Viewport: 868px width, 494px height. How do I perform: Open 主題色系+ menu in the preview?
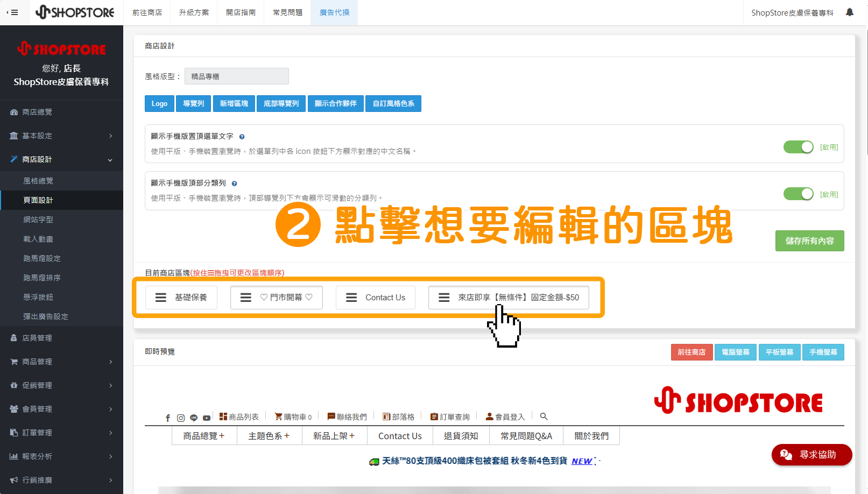(269, 436)
